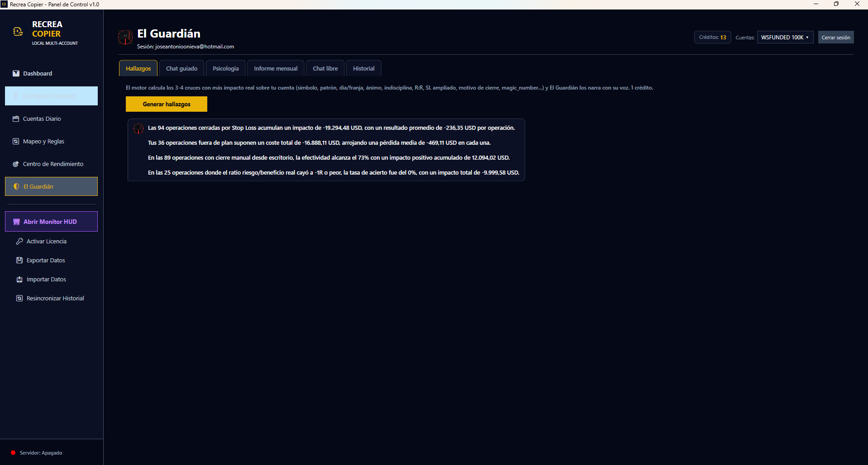Click the Configurar Copiador sidebar icon
Image resolution: width=868 pixels, height=465 pixels.
click(16, 96)
